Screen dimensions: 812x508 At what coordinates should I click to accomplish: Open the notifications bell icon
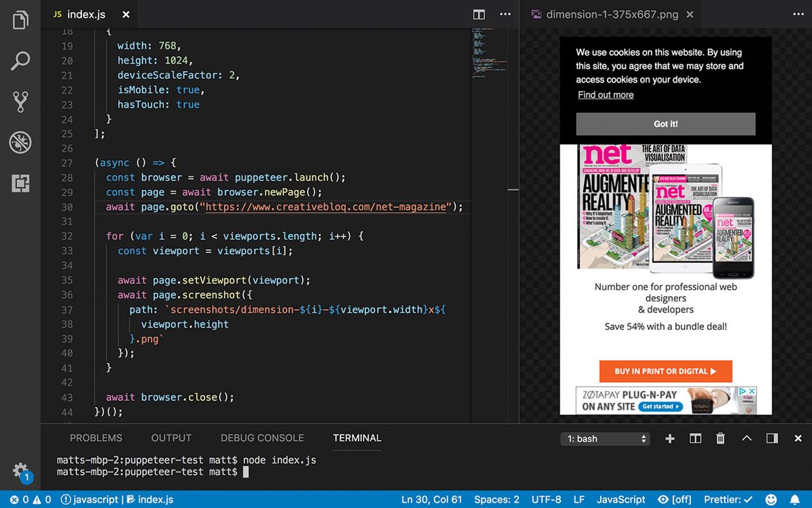coord(794,499)
